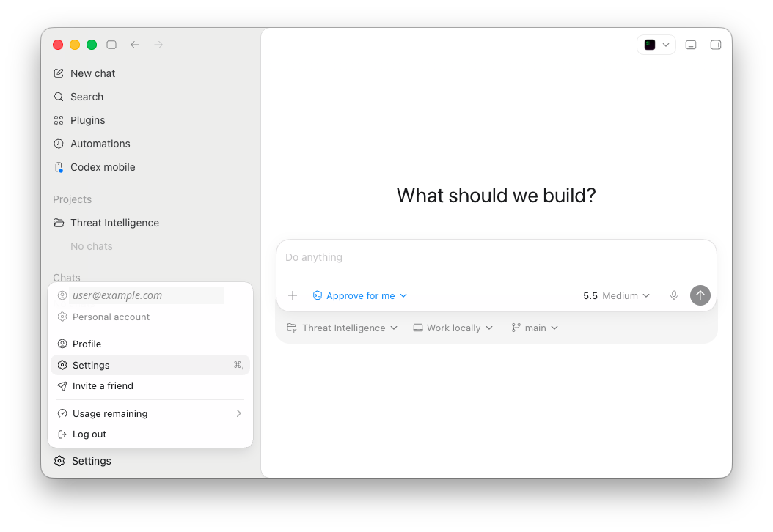Click Log out in the menu
773x532 pixels.
[150, 434]
